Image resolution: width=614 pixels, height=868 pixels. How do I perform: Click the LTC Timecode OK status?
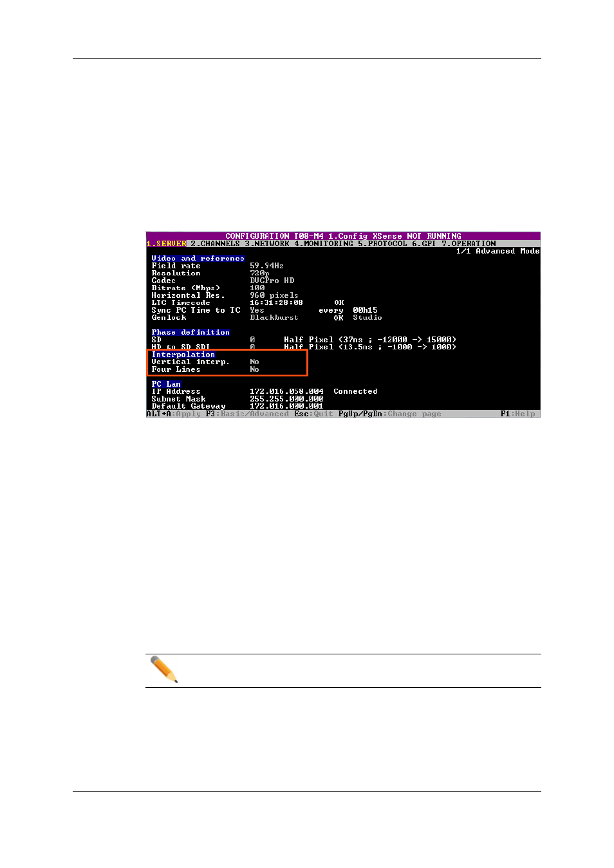point(339,303)
